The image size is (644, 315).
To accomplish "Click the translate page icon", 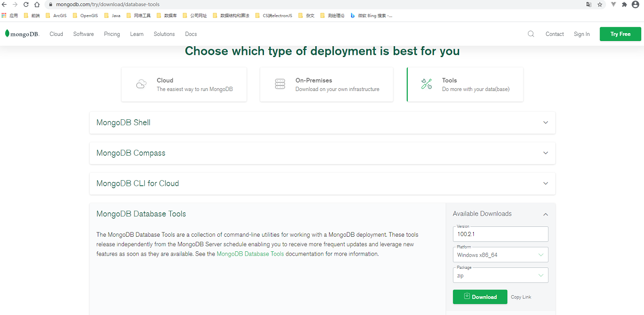I will [588, 5].
